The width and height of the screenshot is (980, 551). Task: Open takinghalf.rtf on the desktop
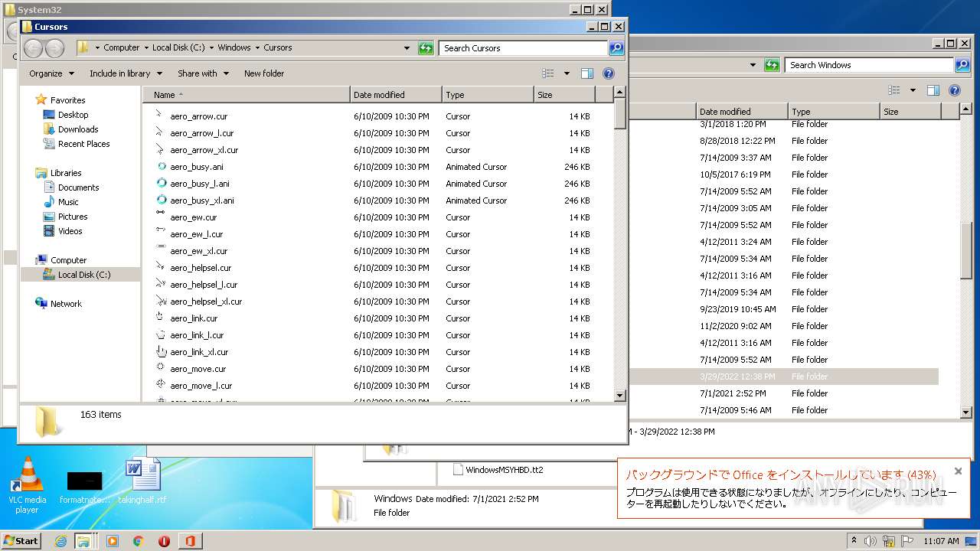(142, 481)
